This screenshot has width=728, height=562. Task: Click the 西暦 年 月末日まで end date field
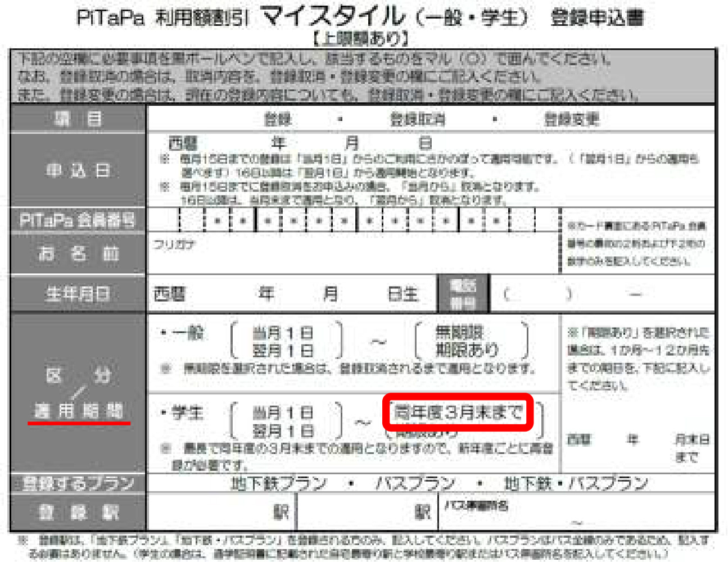pos(638,448)
